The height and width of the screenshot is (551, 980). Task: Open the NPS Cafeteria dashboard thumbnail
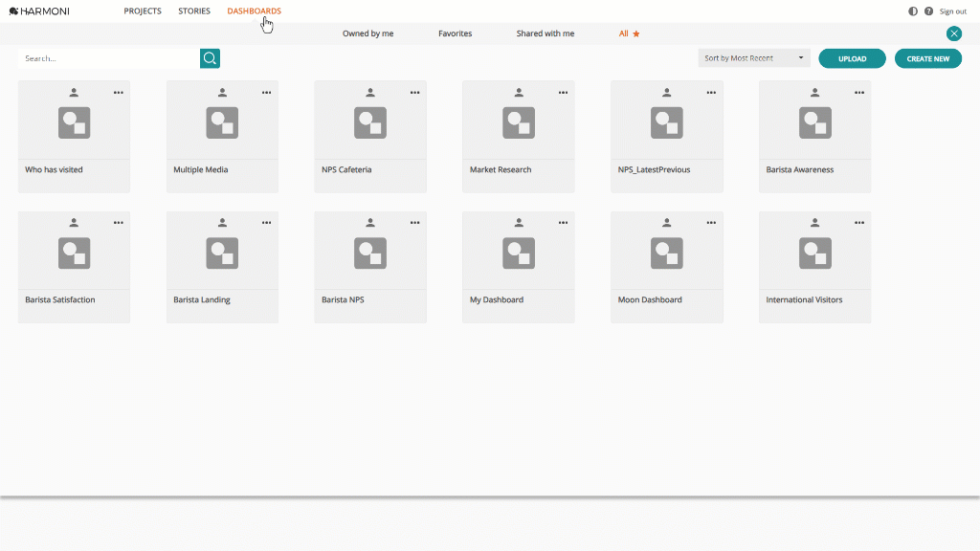(370, 122)
